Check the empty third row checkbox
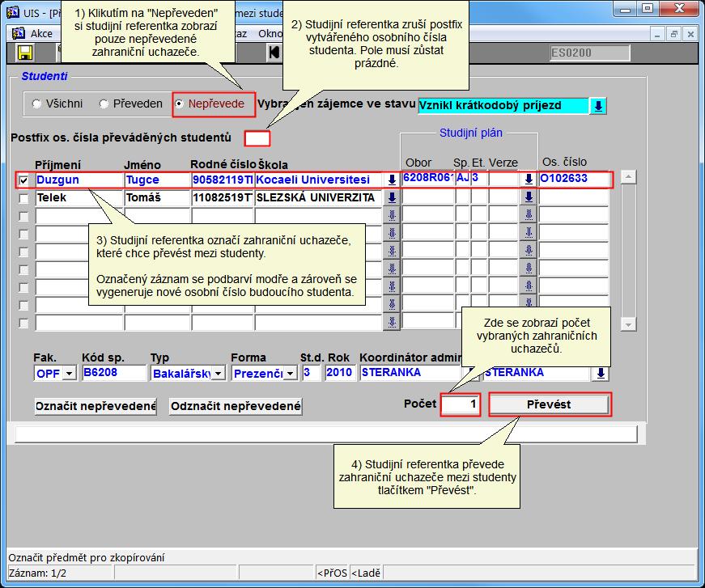 coord(23,216)
